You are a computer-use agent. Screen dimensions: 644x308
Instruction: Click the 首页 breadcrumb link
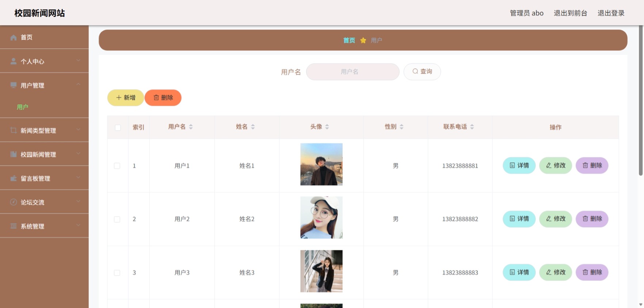pos(349,40)
